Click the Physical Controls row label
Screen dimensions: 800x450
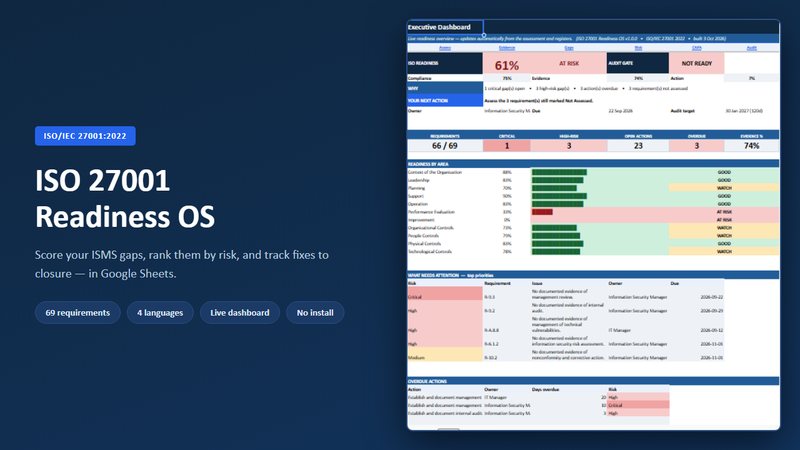tap(424, 243)
